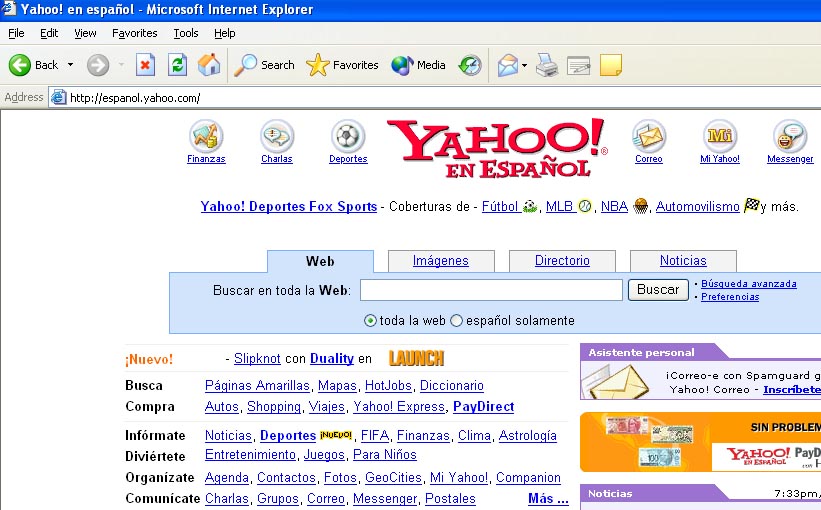This screenshot has width=821, height=510.
Task: Click the Finanzas icon on Yahoo page
Action: [x=206, y=136]
